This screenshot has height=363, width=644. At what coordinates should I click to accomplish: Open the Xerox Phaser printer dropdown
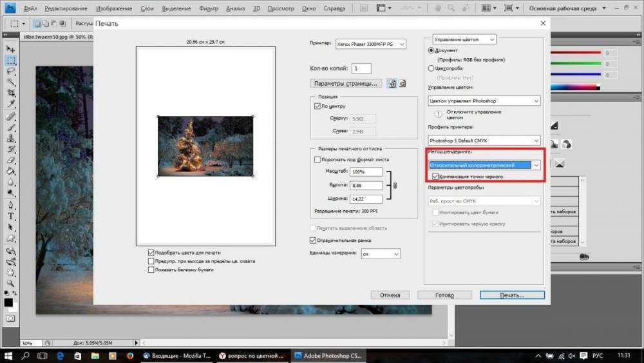coord(370,44)
